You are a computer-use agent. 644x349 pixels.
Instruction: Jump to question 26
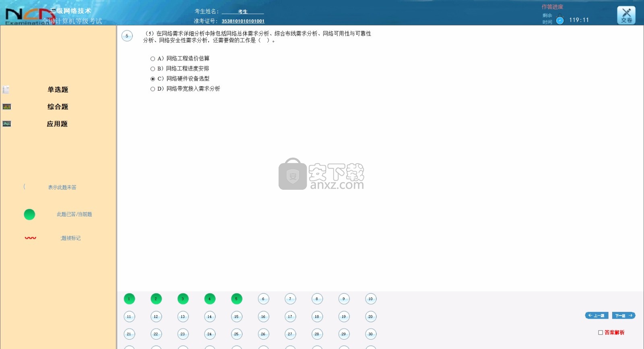pos(263,334)
